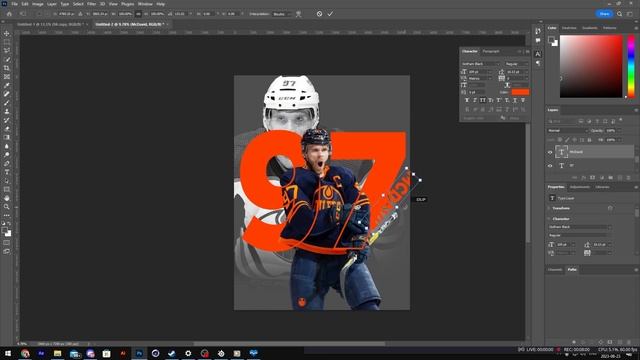
Task: Open the Type menu
Action: 64,4
